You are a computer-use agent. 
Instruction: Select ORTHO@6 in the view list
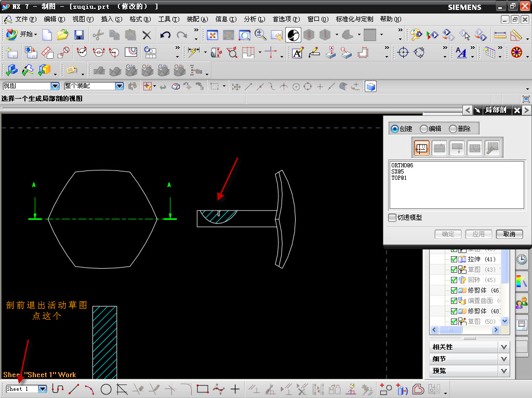click(x=402, y=166)
